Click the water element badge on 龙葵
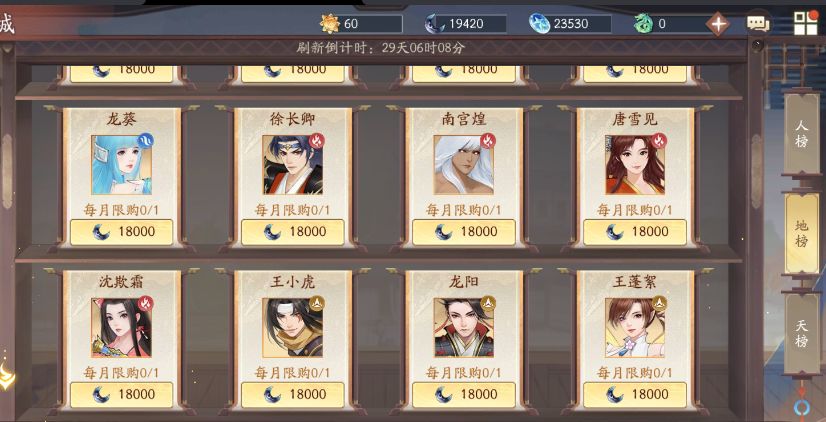826x422 pixels. tap(145, 141)
